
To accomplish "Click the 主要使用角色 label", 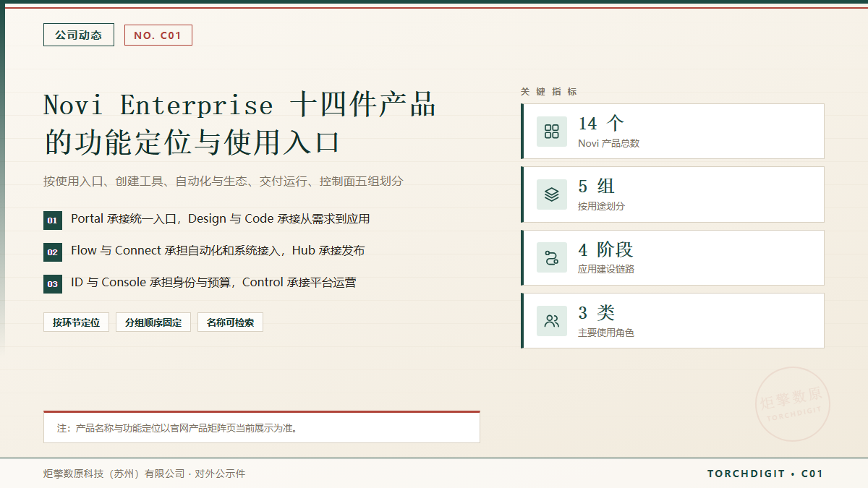I will (x=606, y=333).
